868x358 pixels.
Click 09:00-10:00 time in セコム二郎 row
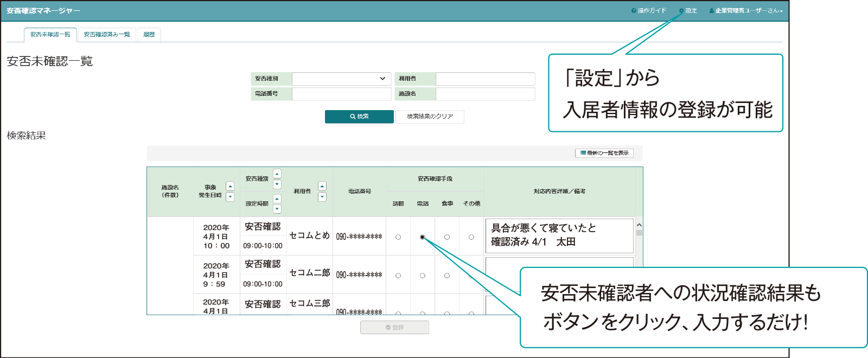tap(263, 284)
